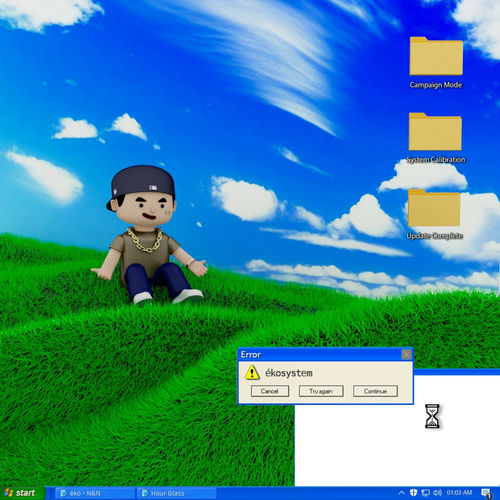
Task: Open the start menu
Action: (x=22, y=493)
